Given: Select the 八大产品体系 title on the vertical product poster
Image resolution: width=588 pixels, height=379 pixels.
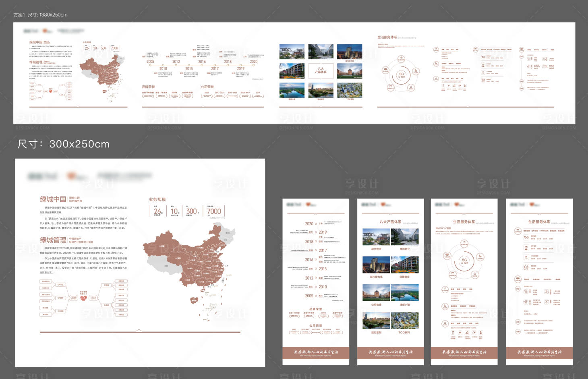Looking at the screenshot, I should (x=390, y=222).
